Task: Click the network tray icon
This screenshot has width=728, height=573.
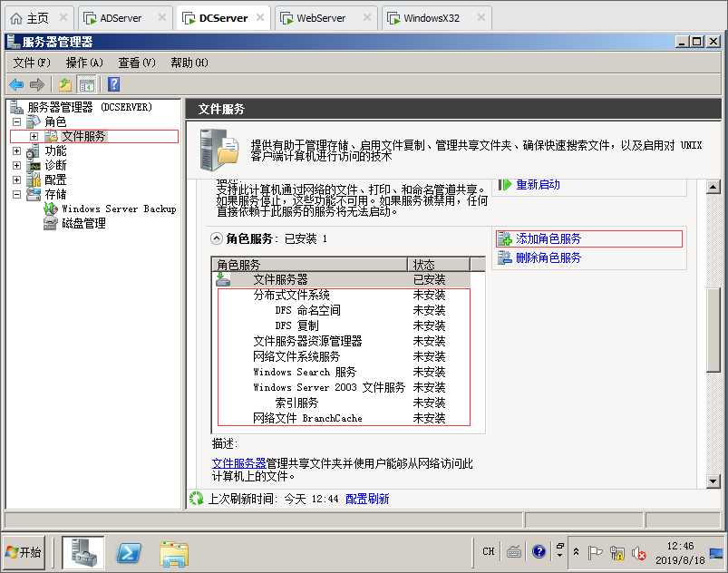Action: point(617,553)
